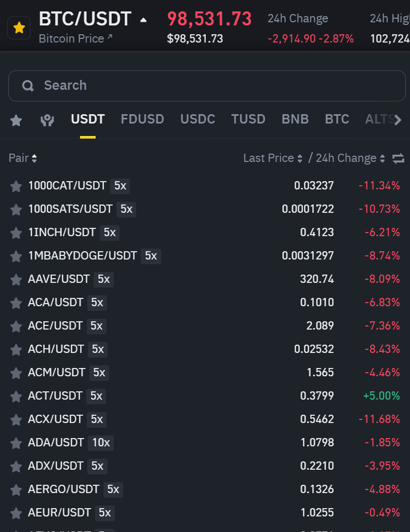The image size is (410, 532).
Task: Favorite the 1000SATS/USDT pair
Action: [x=16, y=210]
